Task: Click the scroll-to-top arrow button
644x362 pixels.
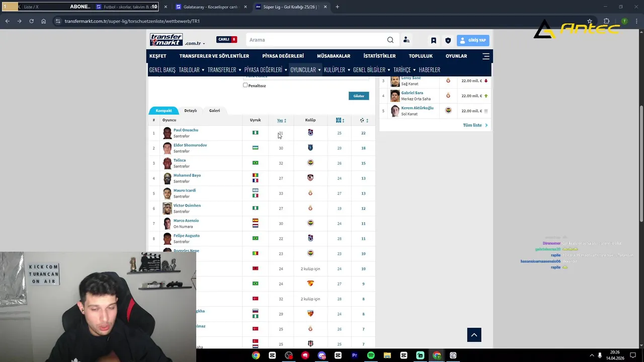Action: click(x=474, y=335)
